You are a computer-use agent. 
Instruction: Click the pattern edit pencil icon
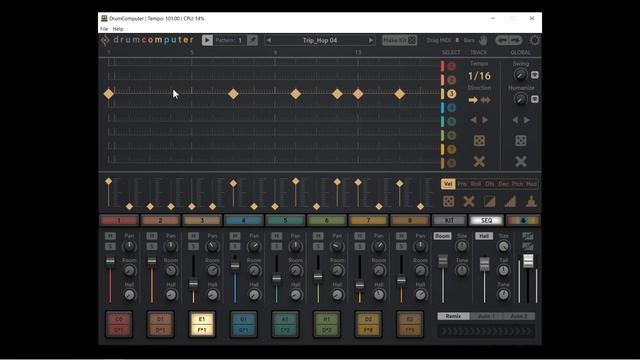click(x=252, y=40)
